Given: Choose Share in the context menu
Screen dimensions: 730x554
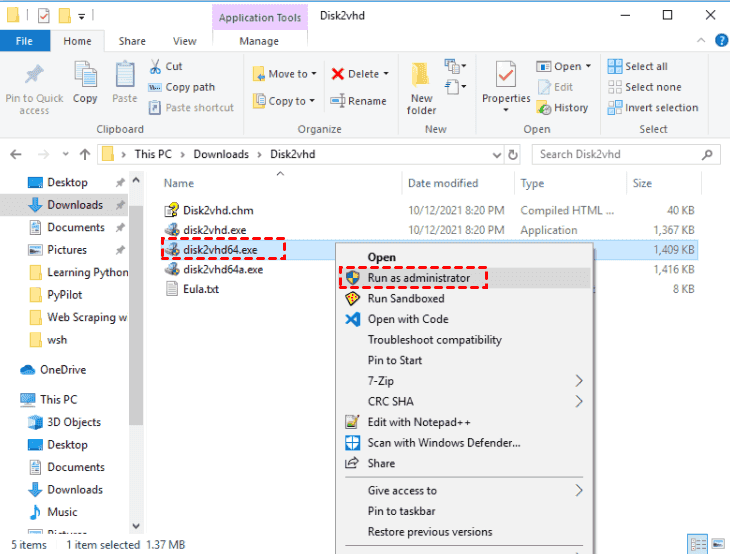Looking at the screenshot, I should pyautogui.click(x=381, y=463).
